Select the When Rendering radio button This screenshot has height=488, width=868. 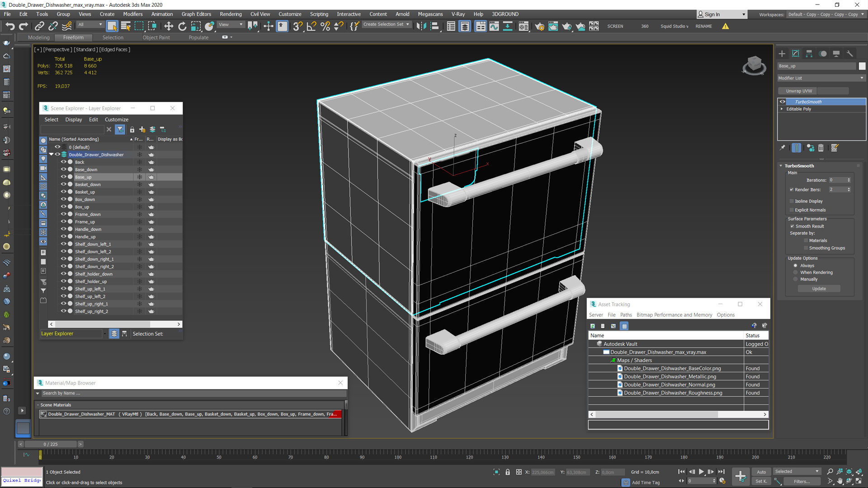[x=795, y=272]
